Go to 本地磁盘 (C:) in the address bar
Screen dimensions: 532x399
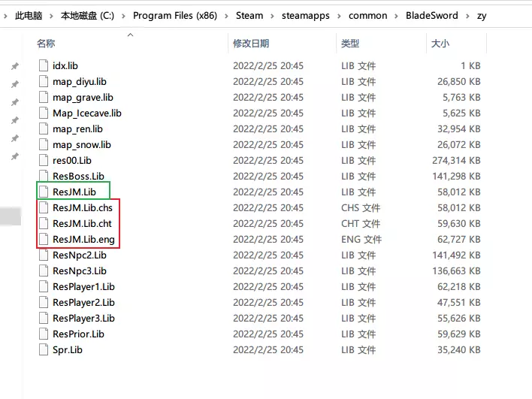(x=87, y=16)
